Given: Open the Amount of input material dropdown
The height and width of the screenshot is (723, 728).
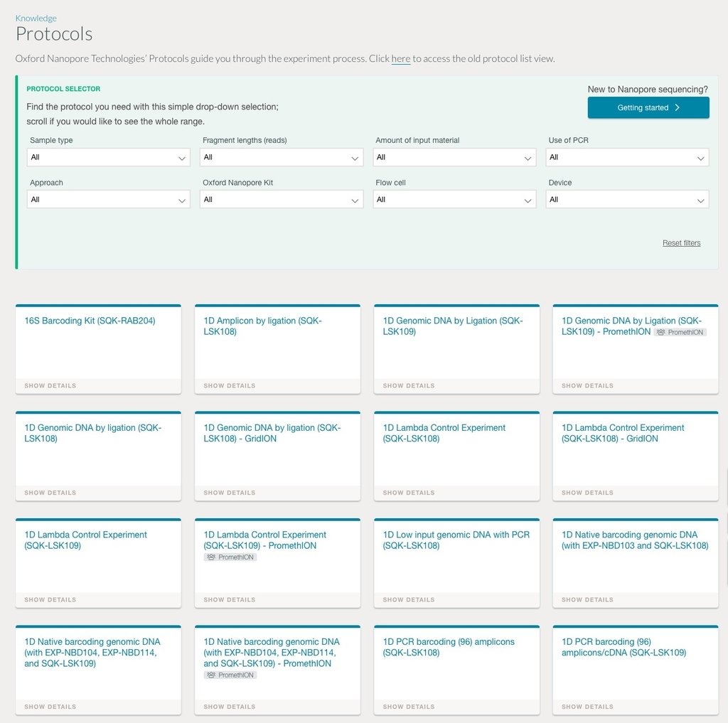Looking at the screenshot, I should click(454, 157).
